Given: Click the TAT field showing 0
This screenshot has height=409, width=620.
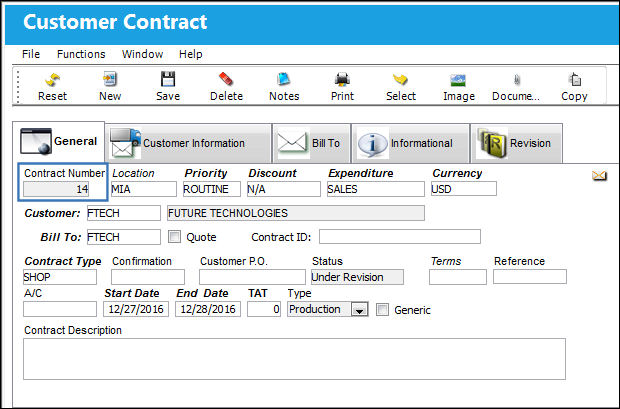Looking at the screenshot, I should coord(264,309).
